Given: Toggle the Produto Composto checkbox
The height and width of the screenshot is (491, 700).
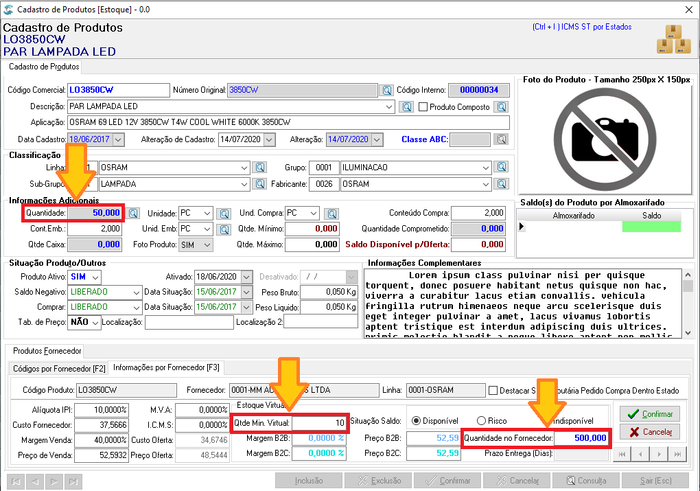Looking at the screenshot, I should pos(423,107).
